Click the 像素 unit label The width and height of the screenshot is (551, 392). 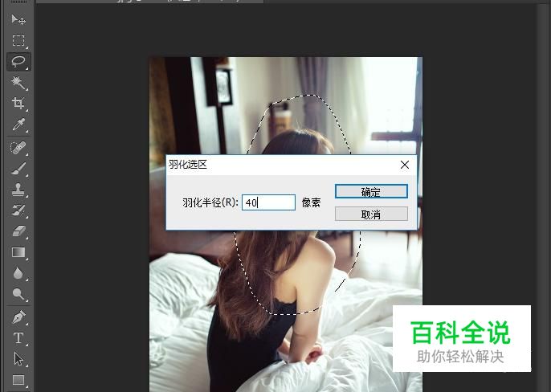[x=312, y=202]
